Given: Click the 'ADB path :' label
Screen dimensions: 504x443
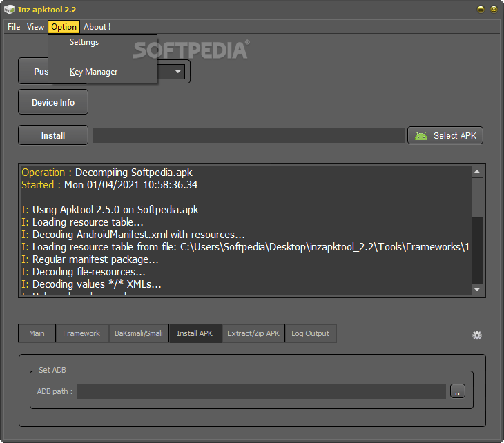Looking at the screenshot, I should pyautogui.click(x=55, y=391).
